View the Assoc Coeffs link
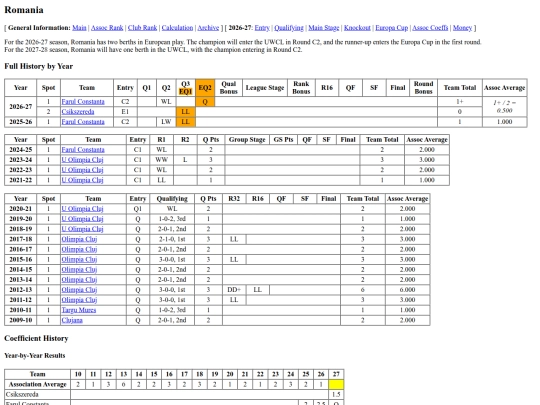540x405 pixels. point(430,28)
